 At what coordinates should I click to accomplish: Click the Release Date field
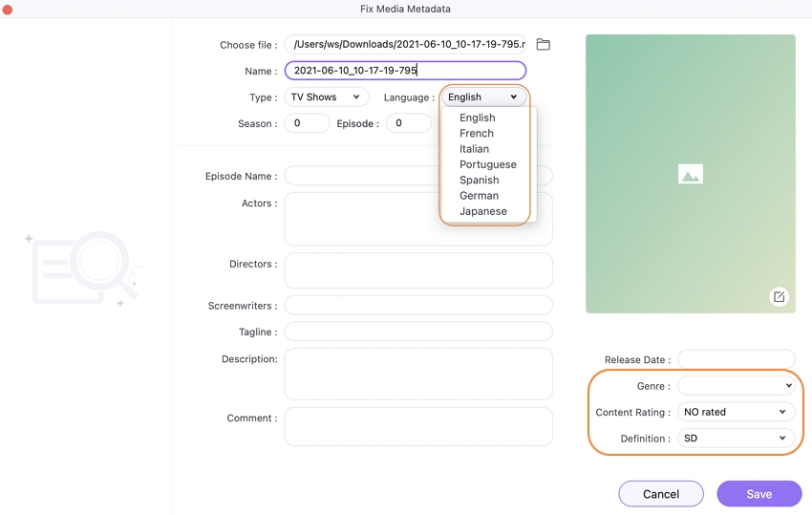[x=736, y=360]
